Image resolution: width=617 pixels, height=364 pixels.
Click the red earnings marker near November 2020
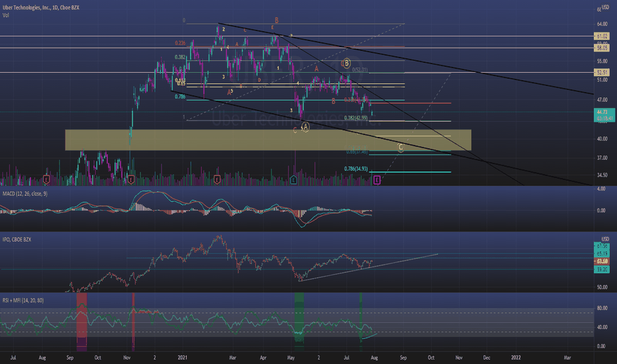click(x=131, y=180)
